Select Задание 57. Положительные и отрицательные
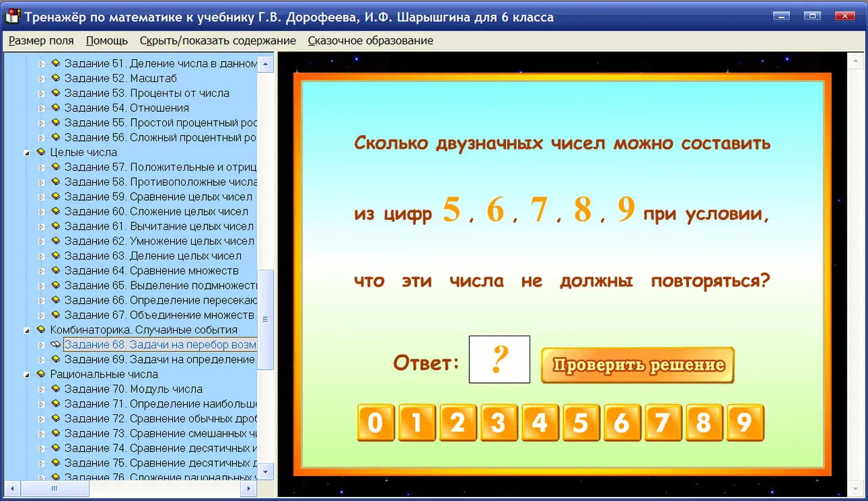The height and width of the screenshot is (501, 868). pos(161,167)
